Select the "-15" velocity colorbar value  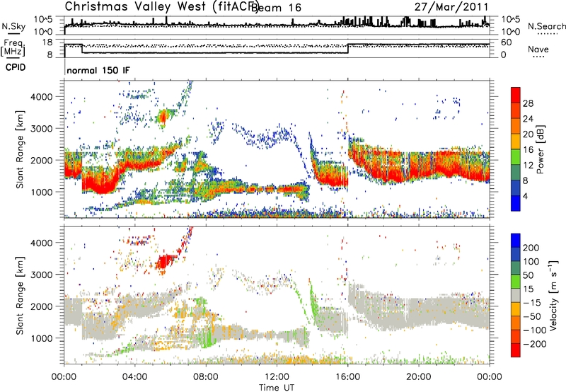tap(532, 302)
